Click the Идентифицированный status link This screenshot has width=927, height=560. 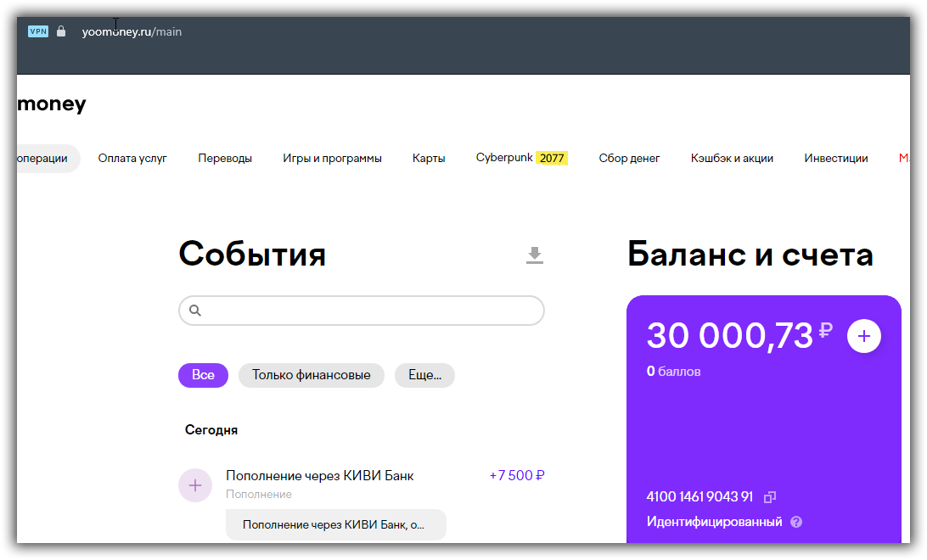tap(714, 522)
